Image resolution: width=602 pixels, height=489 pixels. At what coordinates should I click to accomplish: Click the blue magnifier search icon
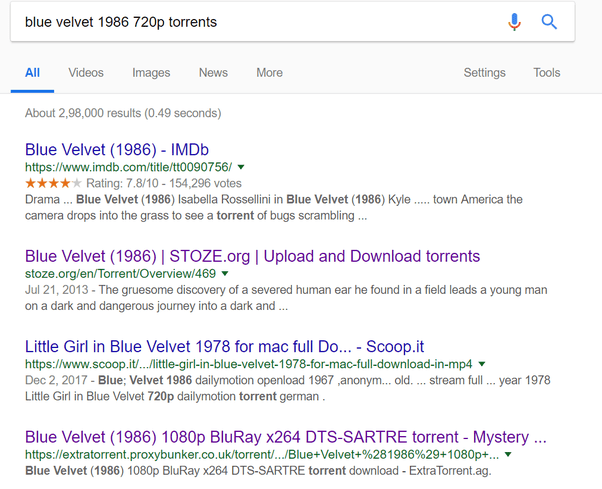[549, 22]
